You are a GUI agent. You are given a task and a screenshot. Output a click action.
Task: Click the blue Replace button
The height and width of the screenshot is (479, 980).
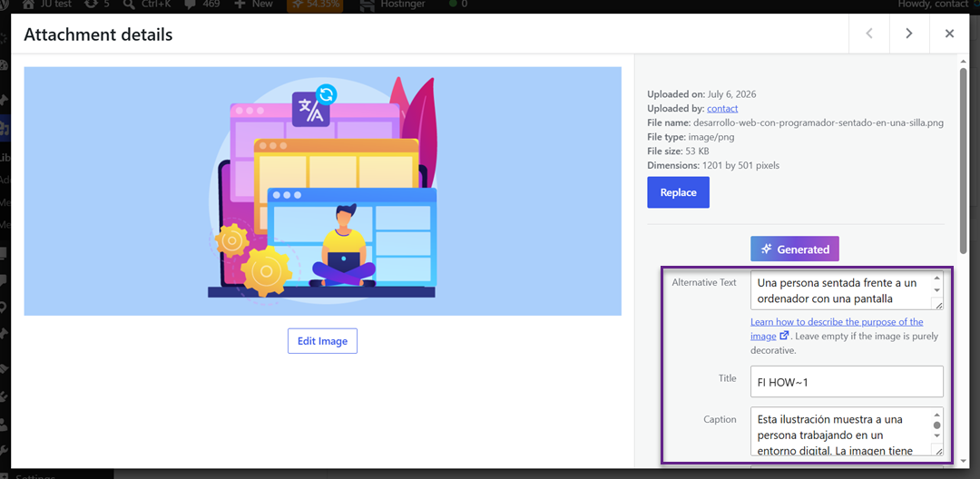point(678,192)
